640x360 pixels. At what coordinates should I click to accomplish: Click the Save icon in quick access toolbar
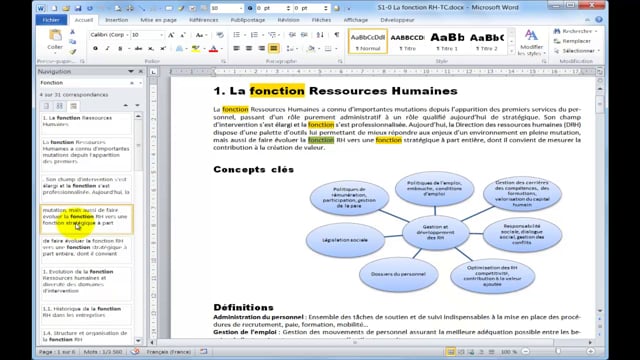pyautogui.click(x=78, y=8)
